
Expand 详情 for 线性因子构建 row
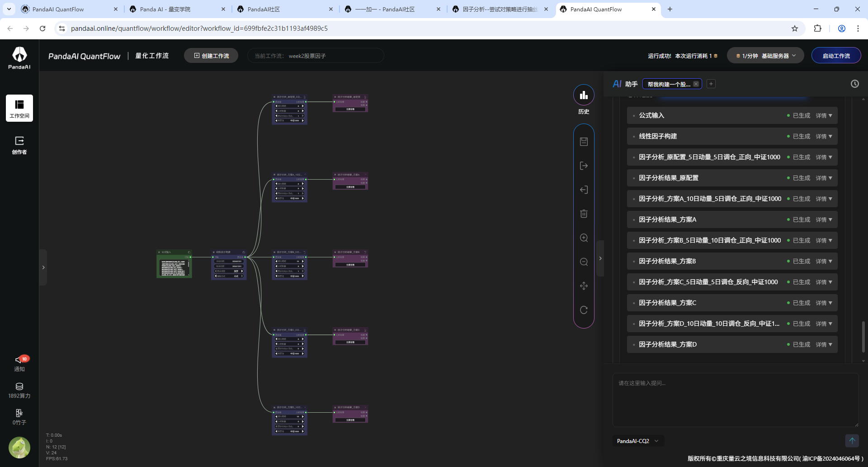(824, 136)
